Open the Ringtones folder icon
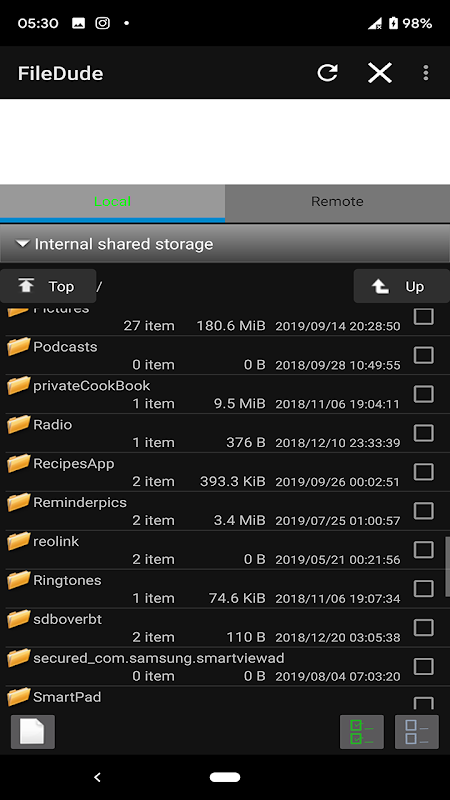The image size is (450, 800). coord(18,580)
